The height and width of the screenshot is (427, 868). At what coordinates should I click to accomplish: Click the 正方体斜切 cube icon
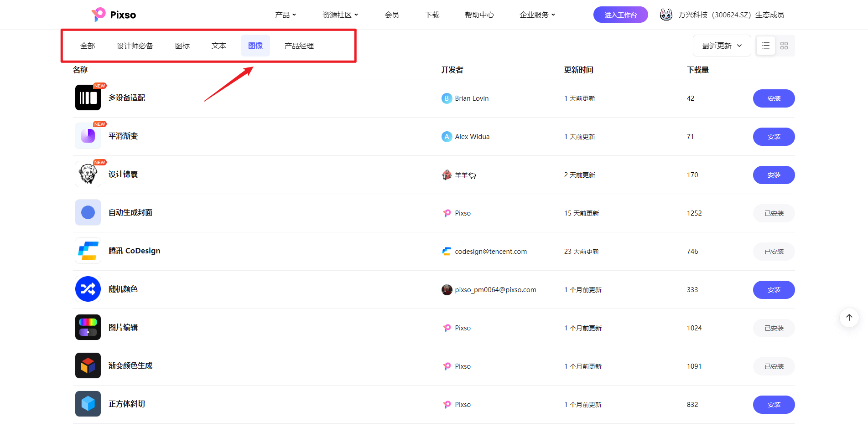tap(88, 404)
